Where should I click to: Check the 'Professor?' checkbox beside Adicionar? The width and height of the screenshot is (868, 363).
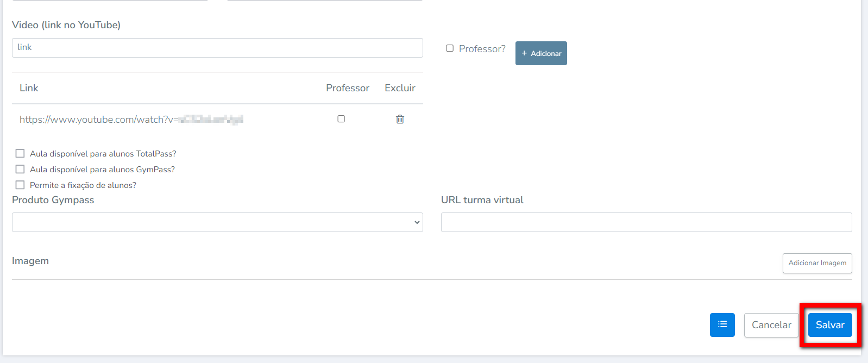450,48
